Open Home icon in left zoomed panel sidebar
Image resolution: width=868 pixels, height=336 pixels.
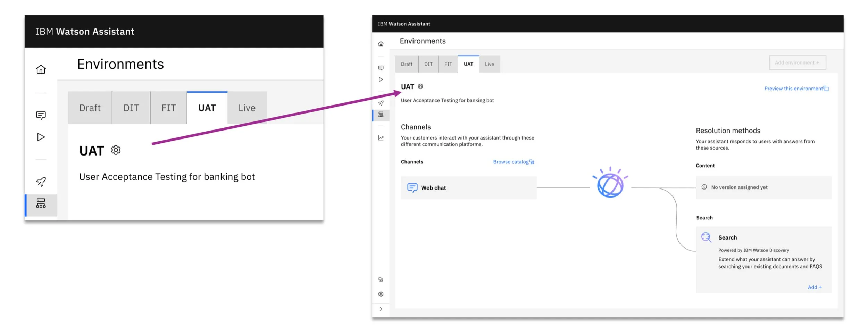[x=41, y=69]
